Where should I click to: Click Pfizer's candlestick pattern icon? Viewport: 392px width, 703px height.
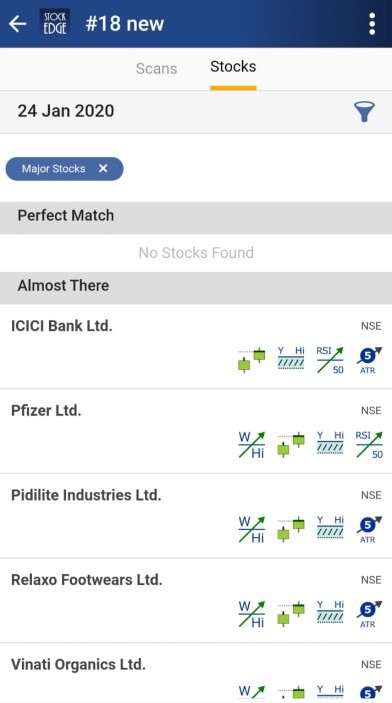point(291,445)
